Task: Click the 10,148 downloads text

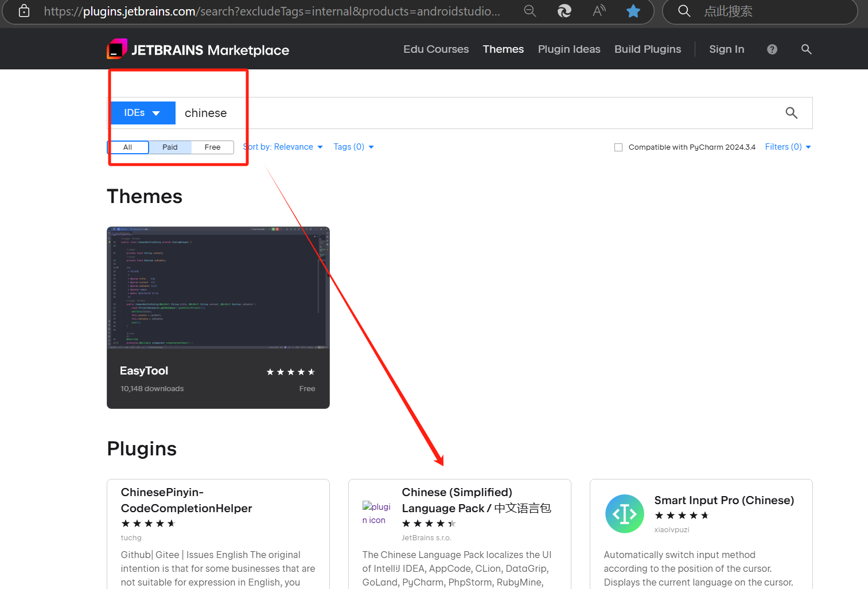Action: 152,389
